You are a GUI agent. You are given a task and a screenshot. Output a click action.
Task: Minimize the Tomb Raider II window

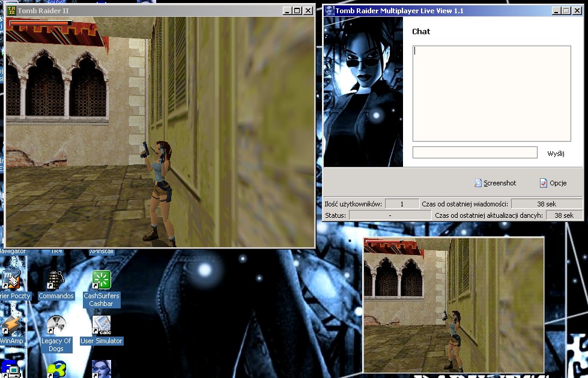(x=287, y=10)
